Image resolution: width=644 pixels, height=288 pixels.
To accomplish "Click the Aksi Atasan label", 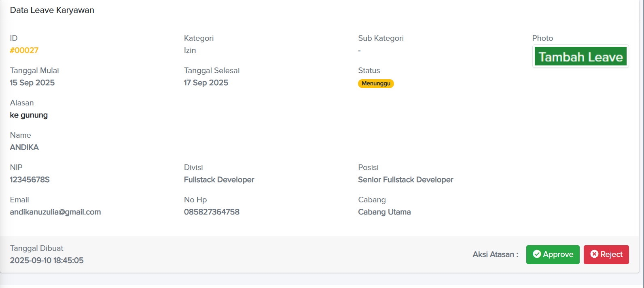I will point(495,254).
